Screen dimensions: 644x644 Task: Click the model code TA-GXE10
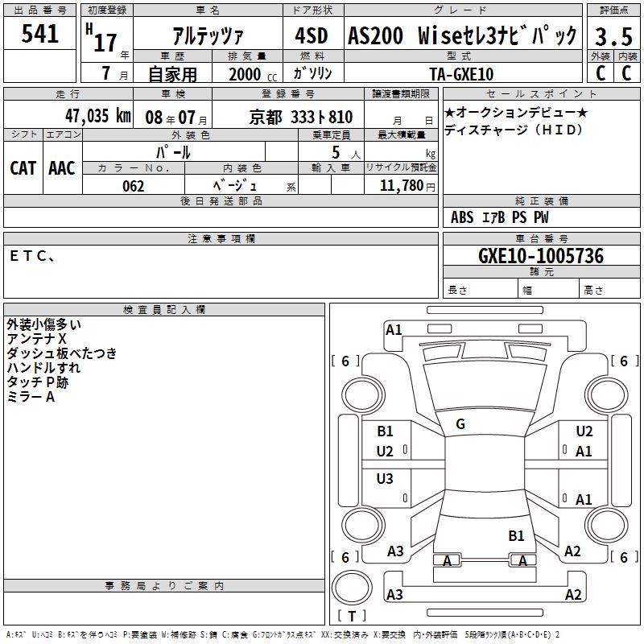[x=461, y=74]
